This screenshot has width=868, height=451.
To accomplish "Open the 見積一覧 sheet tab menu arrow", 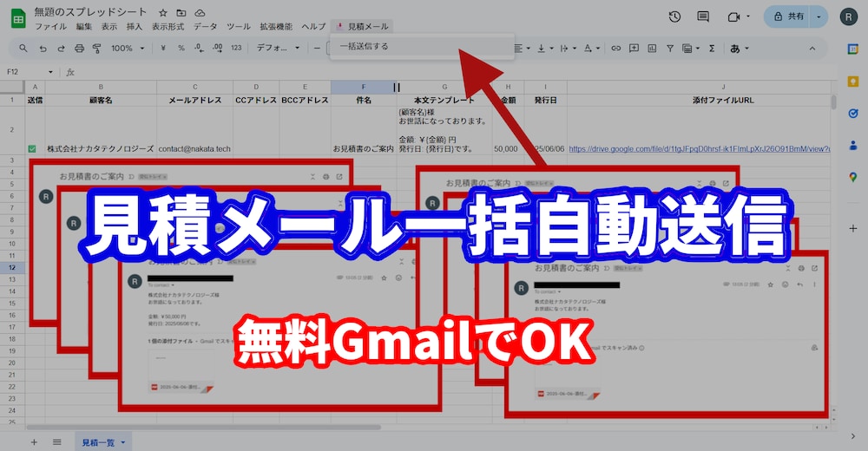I will [x=123, y=442].
